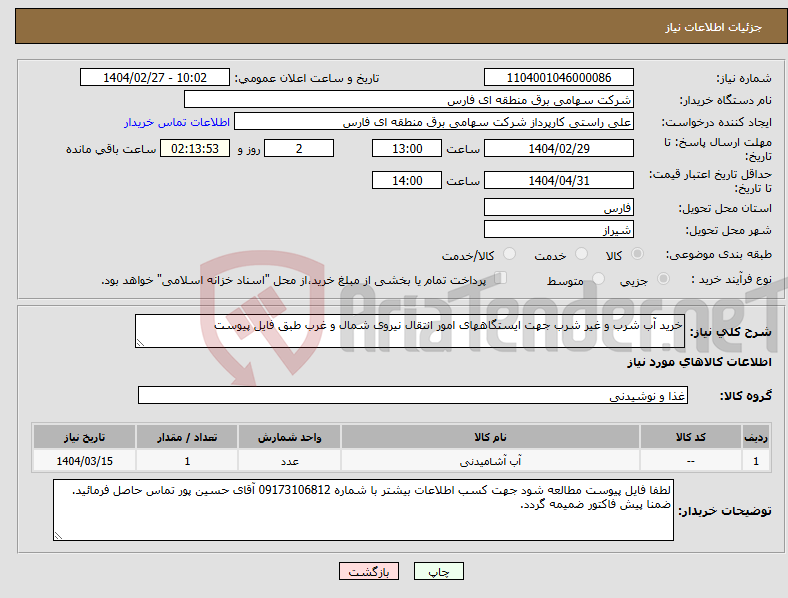
Task: Click the resize handle of توضیحات خریدار box
Action: tap(58, 536)
